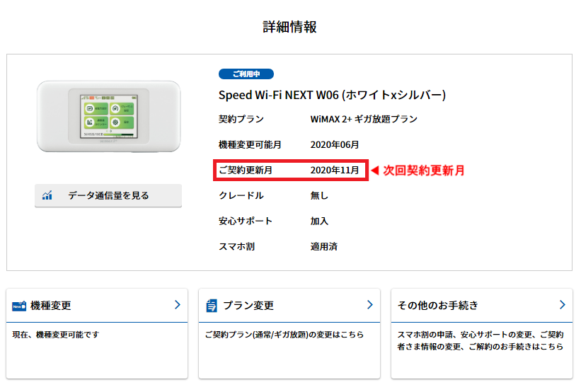Select the 機種変更 card title
This screenshot has height=392, width=581.
pyautogui.click(x=50, y=306)
